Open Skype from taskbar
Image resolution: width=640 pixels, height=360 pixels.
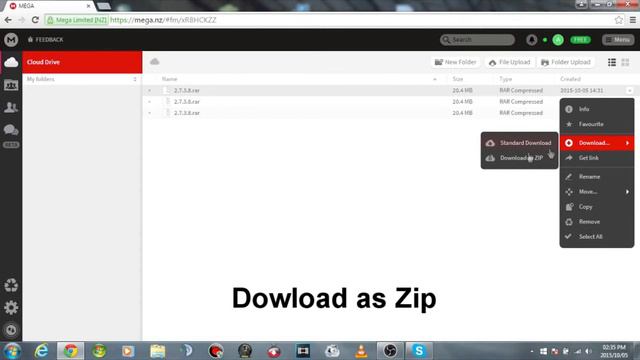(x=419, y=351)
